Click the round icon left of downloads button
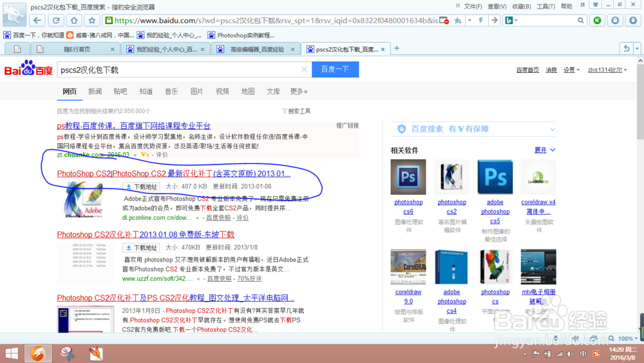 point(615,21)
